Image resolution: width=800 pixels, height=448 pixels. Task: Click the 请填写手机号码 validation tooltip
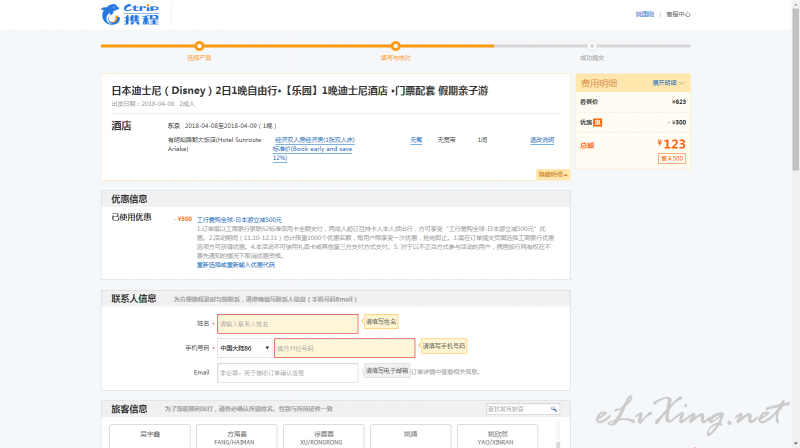[x=443, y=346]
